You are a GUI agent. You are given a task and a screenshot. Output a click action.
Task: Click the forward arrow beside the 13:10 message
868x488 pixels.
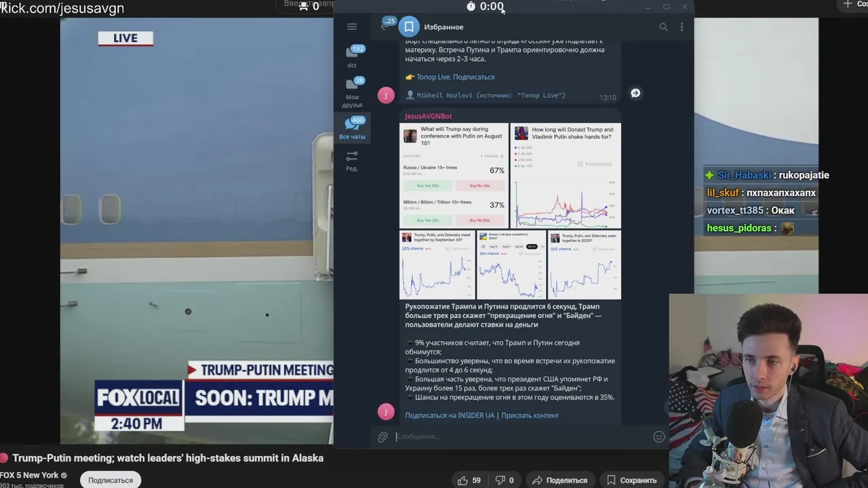point(635,93)
